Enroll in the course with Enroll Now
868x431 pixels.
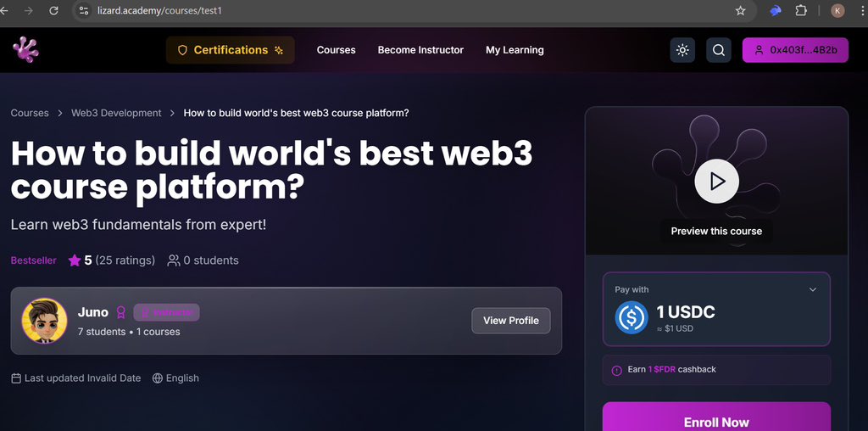click(x=716, y=417)
